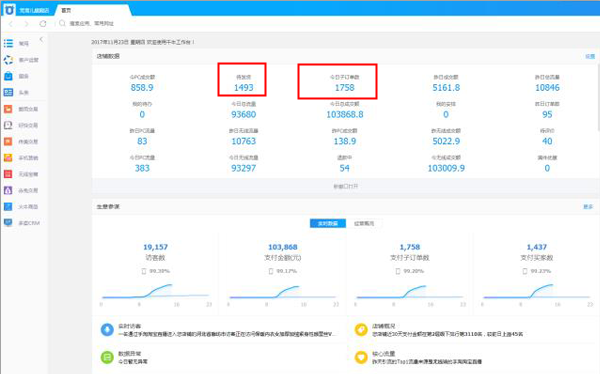Click the value 93297
The image size is (600, 374).
(244, 168)
